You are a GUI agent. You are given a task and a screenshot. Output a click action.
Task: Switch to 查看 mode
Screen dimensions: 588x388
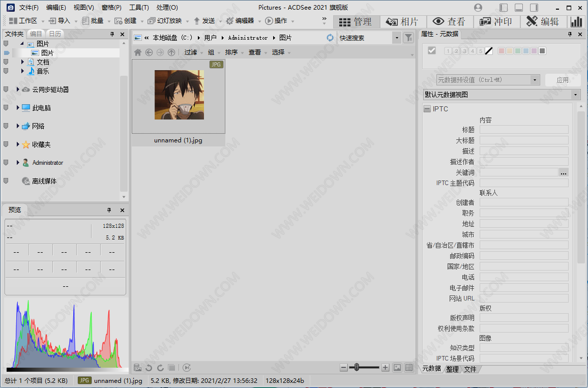[x=450, y=22]
